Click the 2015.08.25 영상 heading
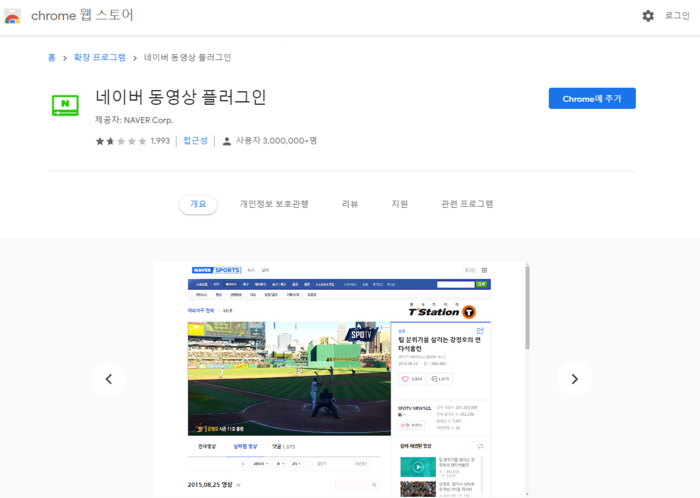 (210, 485)
